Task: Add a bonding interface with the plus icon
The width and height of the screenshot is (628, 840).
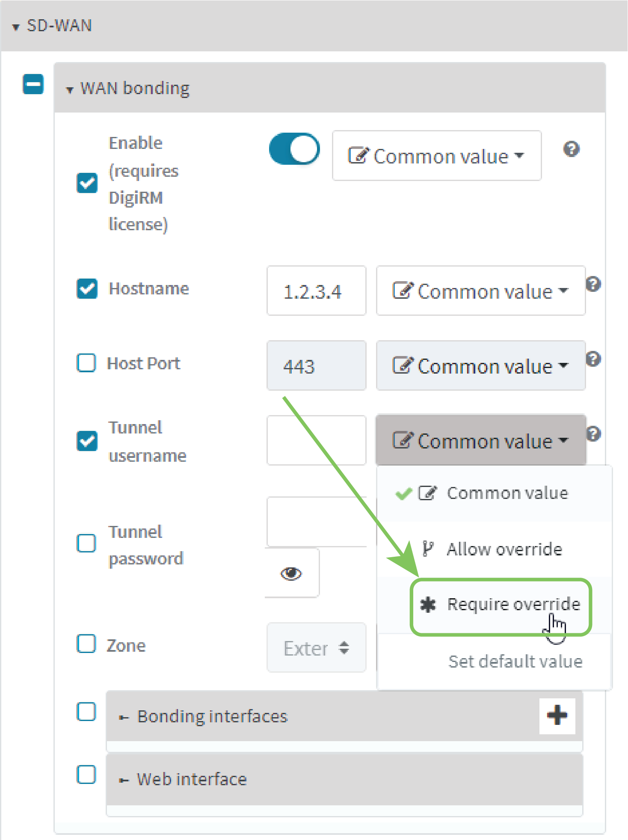Action: tap(557, 715)
